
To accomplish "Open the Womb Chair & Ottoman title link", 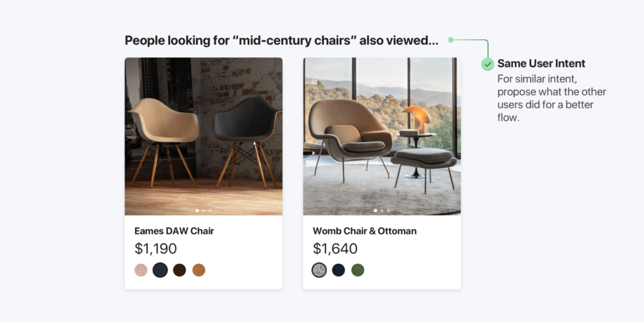I will tap(365, 231).
